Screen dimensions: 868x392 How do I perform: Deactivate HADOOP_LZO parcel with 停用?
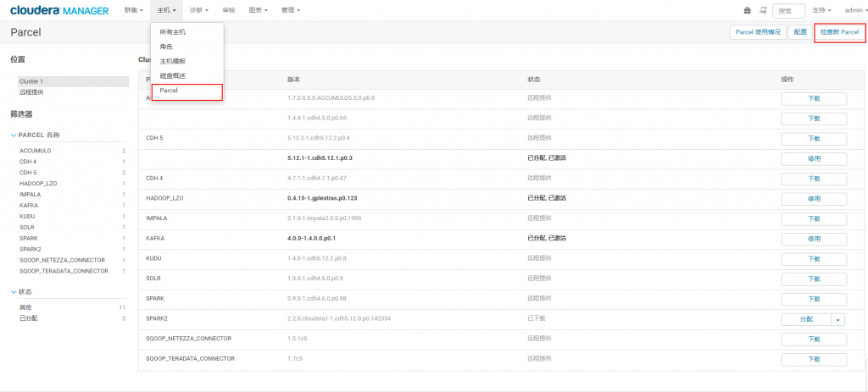[x=814, y=199]
